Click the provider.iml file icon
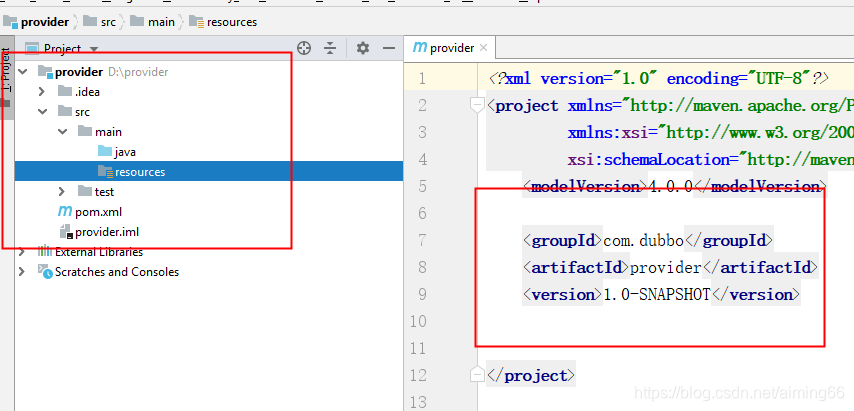The image size is (854, 411). coord(66,232)
